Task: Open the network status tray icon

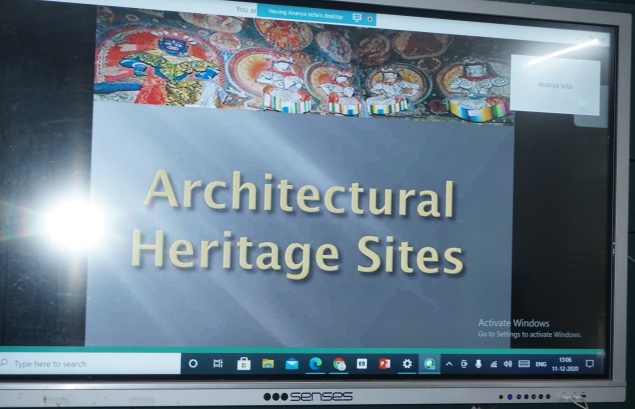Action: click(x=493, y=364)
